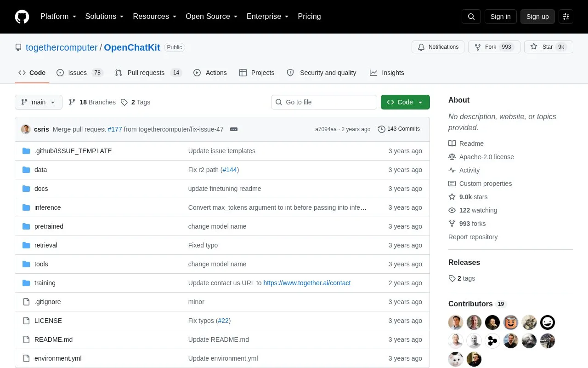Click the inference folder icon
588x368 pixels.
point(26,207)
